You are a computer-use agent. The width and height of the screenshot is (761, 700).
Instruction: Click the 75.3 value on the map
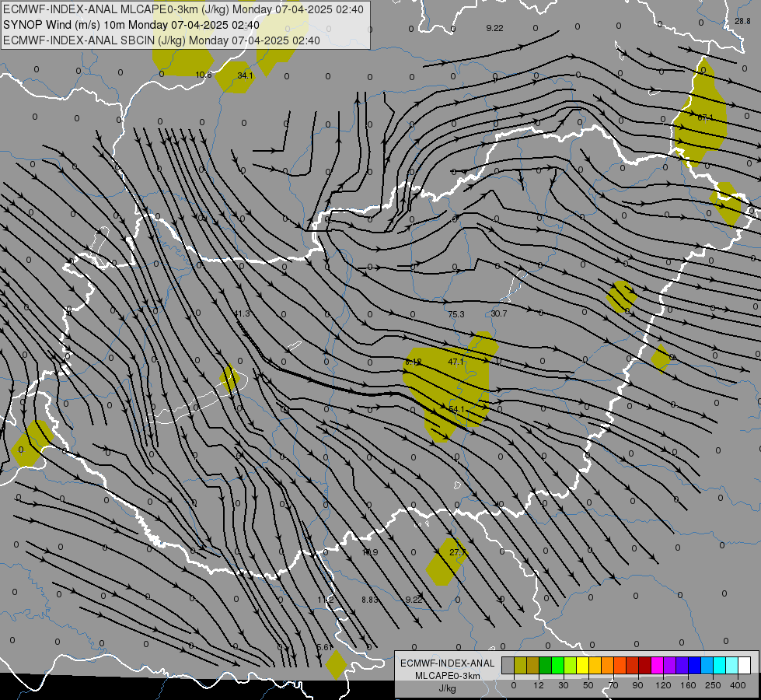coord(456,314)
